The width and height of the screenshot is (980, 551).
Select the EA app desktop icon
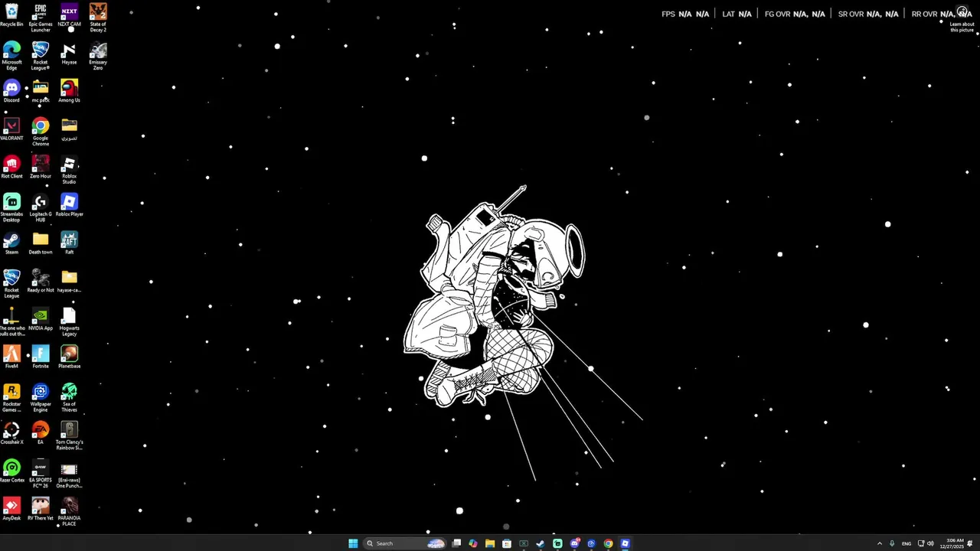tap(41, 433)
